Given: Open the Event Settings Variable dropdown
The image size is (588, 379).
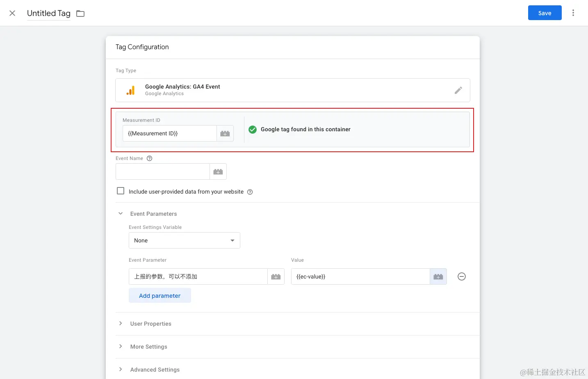Looking at the screenshot, I should click(x=185, y=240).
